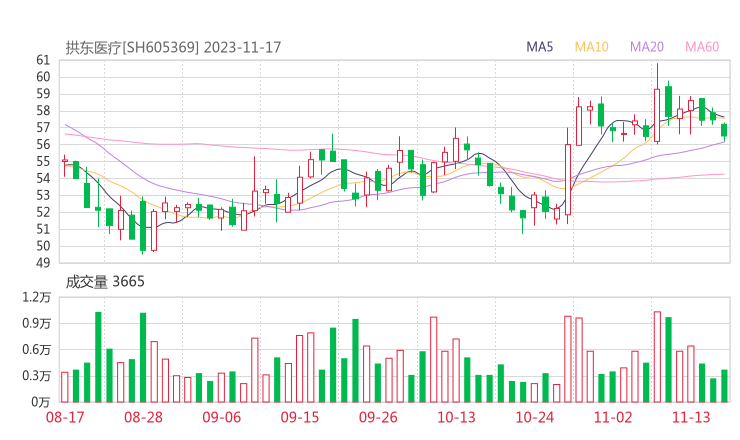This screenshot has width=740, height=440.
Task: Select the 0.3万 volume axis label
Action: (x=37, y=376)
